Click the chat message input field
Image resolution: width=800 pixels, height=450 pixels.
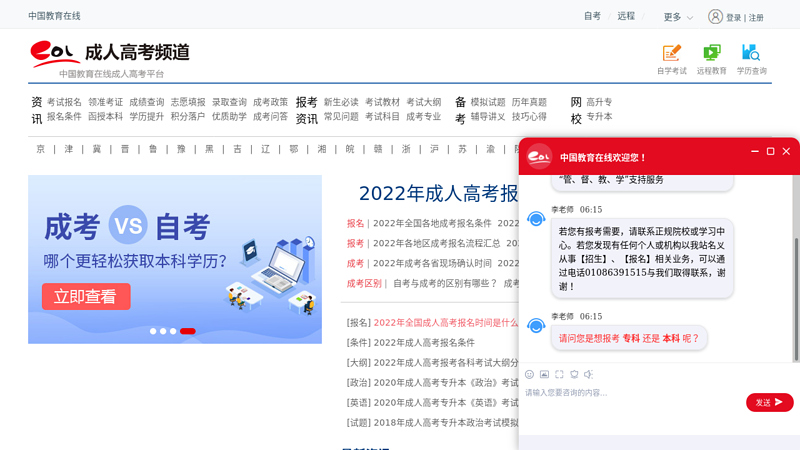633,393
